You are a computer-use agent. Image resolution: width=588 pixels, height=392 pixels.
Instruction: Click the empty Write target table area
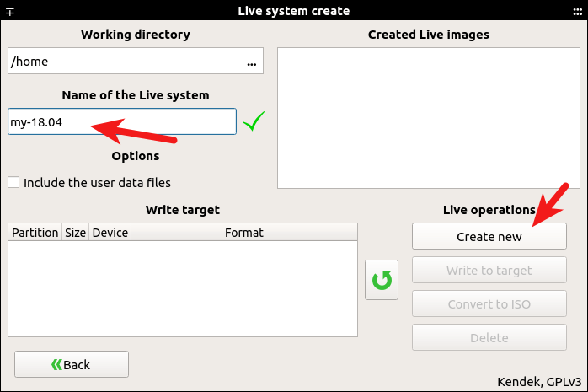point(183,288)
